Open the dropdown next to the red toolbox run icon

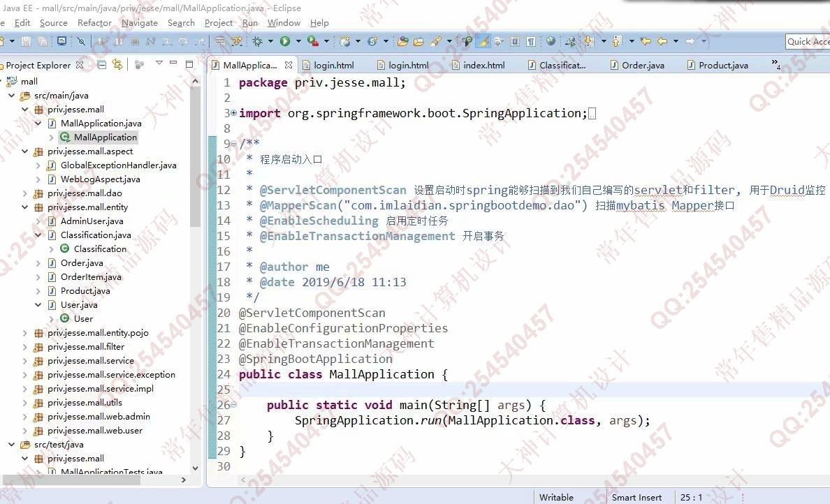(x=326, y=41)
